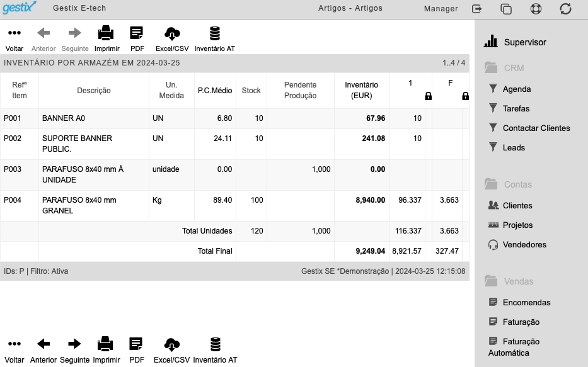This screenshot has width=588, height=367.
Task: Click Pendente Produção column header
Action: (x=301, y=90)
